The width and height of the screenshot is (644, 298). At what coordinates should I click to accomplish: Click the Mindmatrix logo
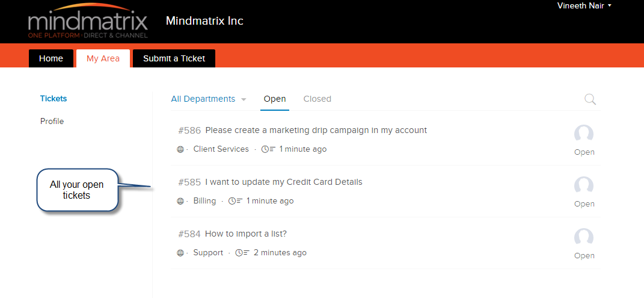pos(88,22)
